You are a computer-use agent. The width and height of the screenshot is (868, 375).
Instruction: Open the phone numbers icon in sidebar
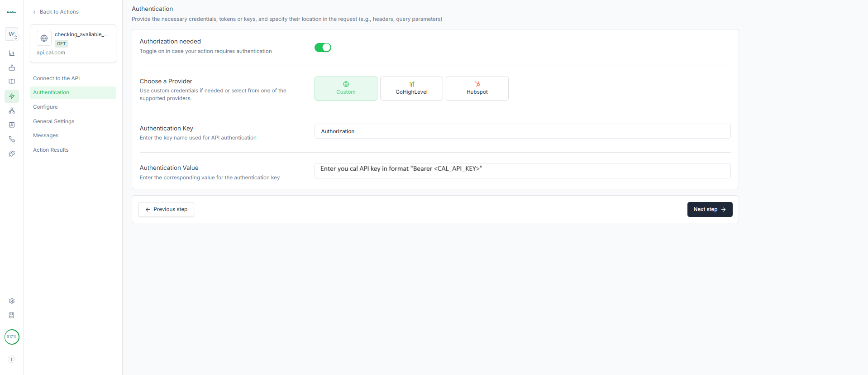(12, 139)
